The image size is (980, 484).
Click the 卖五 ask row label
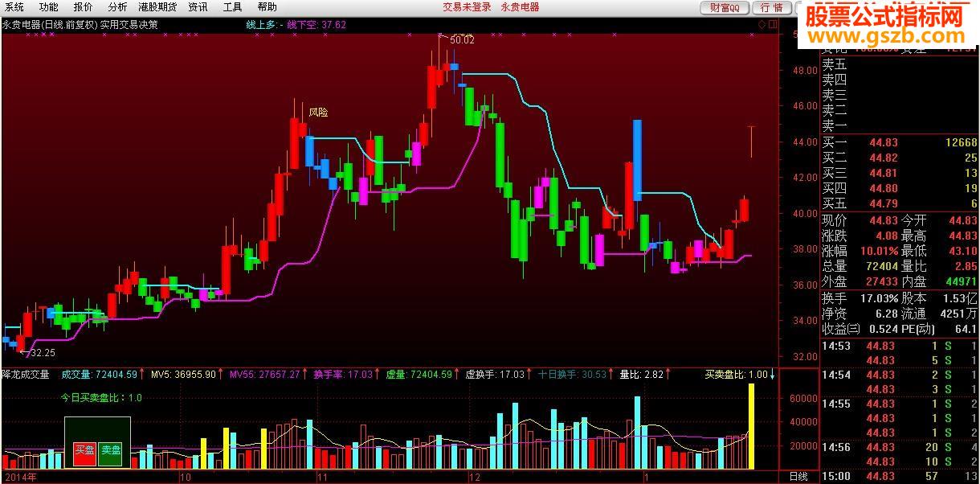click(834, 64)
